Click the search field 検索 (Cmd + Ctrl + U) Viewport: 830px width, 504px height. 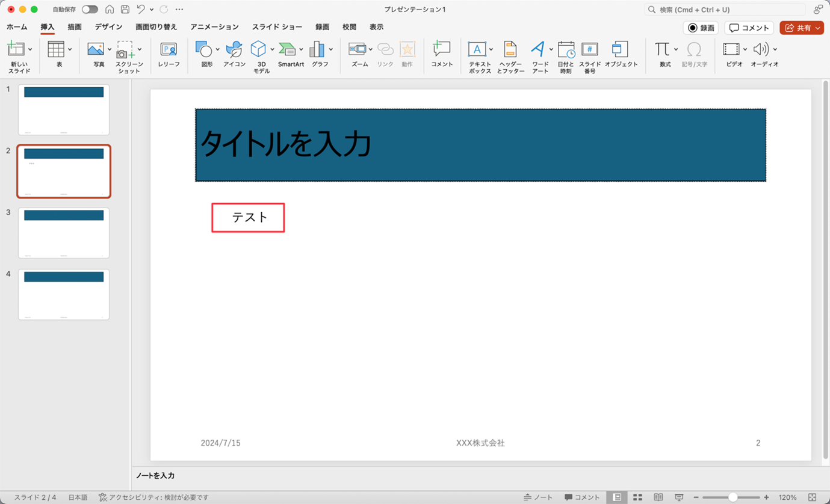tap(725, 10)
